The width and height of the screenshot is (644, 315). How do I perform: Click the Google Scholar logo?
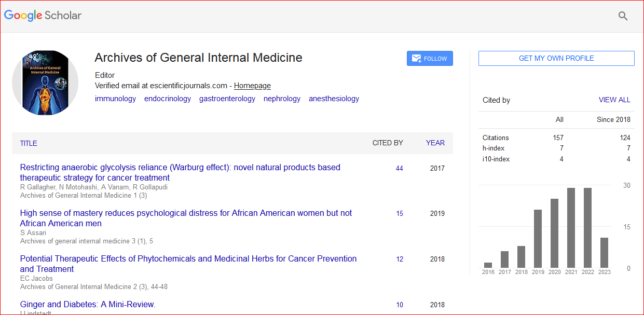click(43, 16)
